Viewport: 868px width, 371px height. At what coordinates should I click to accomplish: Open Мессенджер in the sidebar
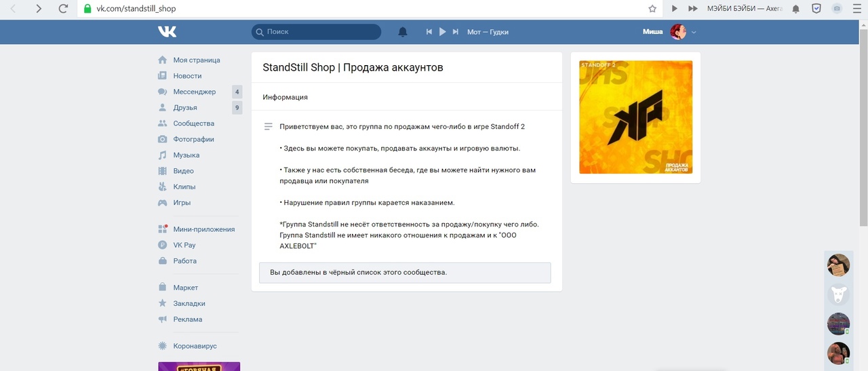pos(194,92)
